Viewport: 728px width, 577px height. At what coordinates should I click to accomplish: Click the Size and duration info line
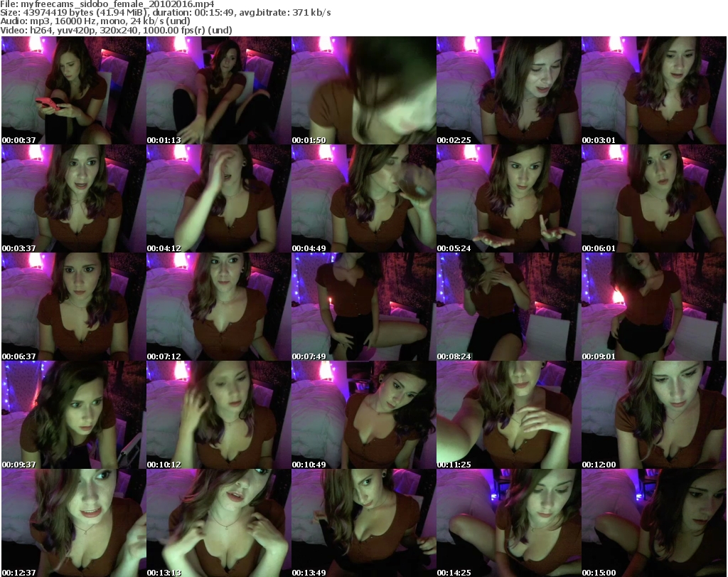[166, 13]
